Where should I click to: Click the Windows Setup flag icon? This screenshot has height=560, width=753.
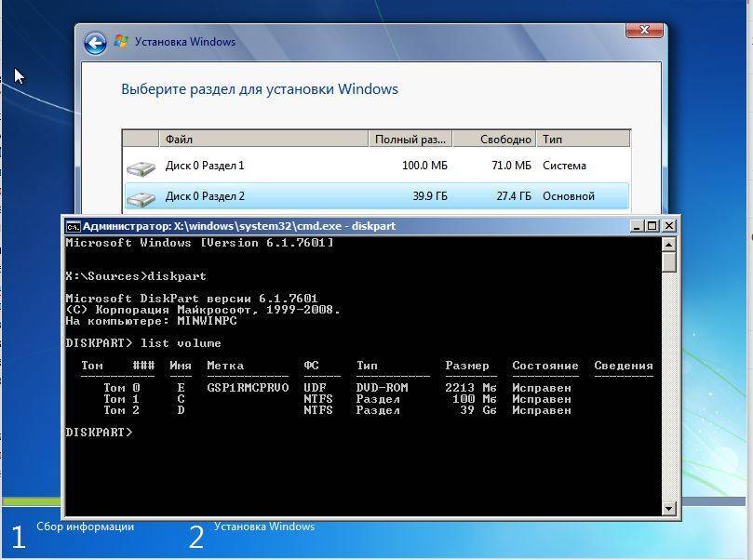(121, 42)
